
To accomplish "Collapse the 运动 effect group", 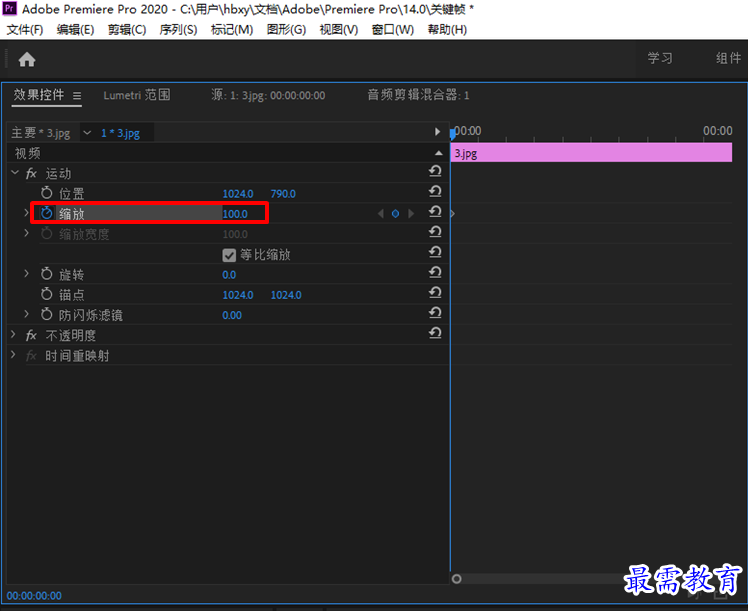I will point(15,173).
